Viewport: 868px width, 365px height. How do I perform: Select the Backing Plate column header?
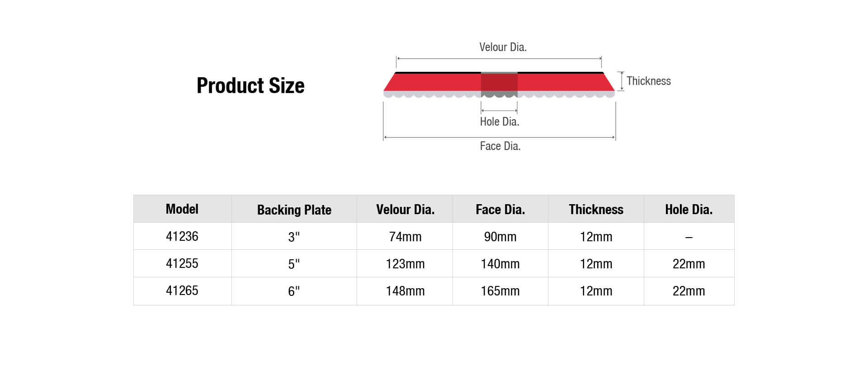click(x=294, y=210)
